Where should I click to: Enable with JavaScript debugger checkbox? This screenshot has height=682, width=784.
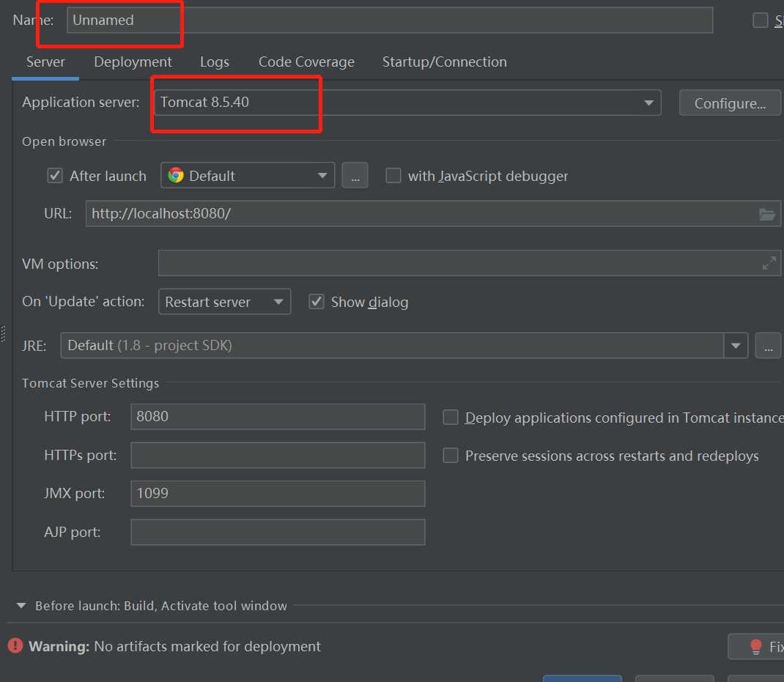click(393, 176)
